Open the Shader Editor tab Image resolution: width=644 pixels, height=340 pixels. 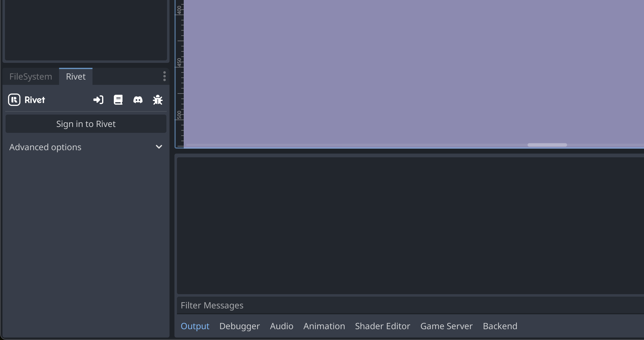383,326
